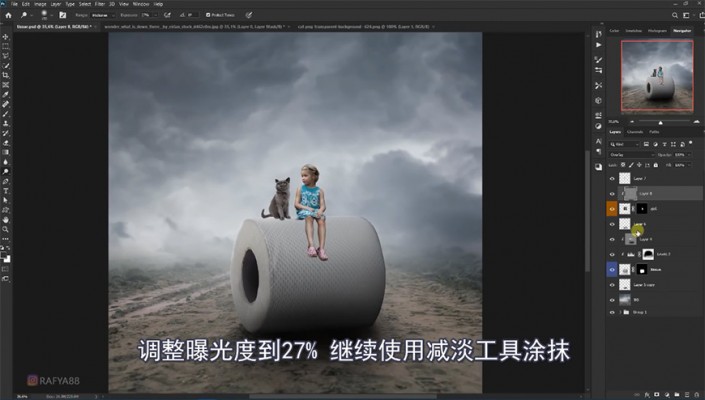Open the Image menu

click(x=40, y=4)
